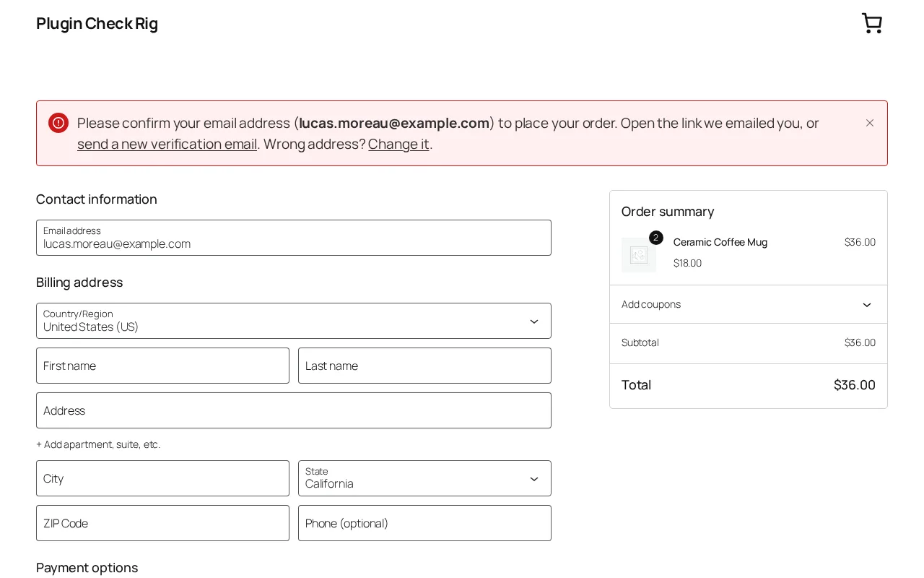Viewport: 924px width, 578px height.
Task: Click the Phone (optional) field
Action: click(x=424, y=523)
